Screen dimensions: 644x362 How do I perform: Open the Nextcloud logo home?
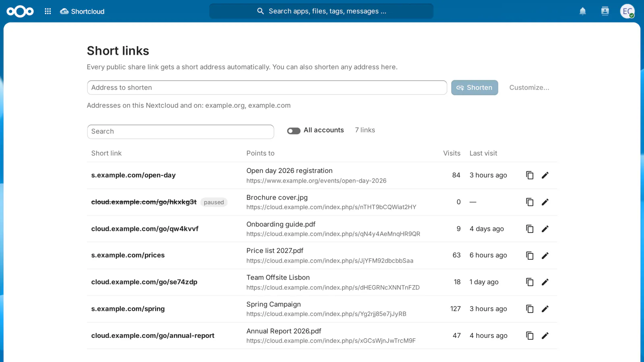coord(20,11)
